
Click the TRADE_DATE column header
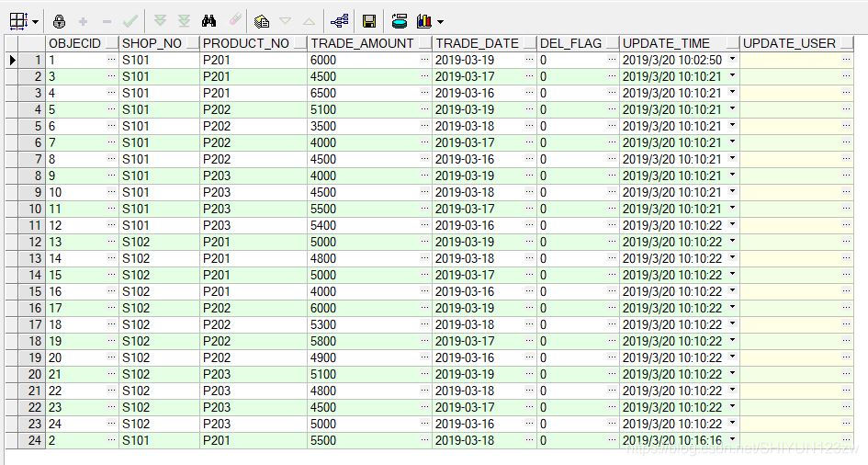tap(484, 43)
